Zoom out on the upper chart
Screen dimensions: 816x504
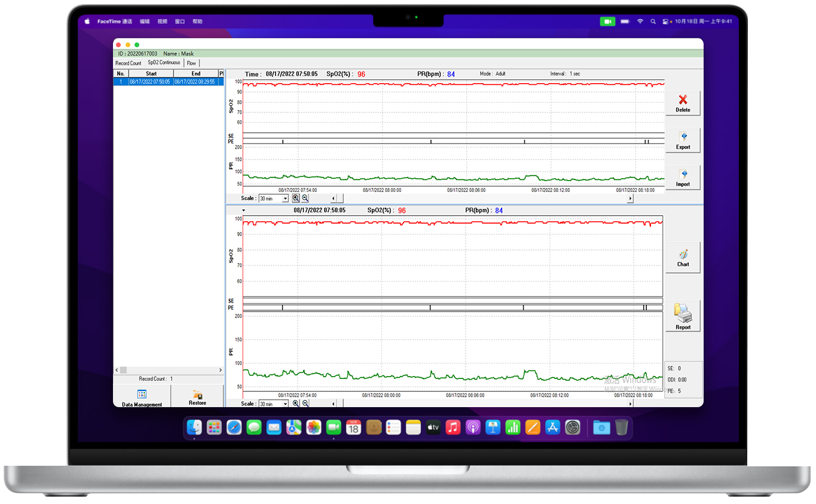(305, 198)
